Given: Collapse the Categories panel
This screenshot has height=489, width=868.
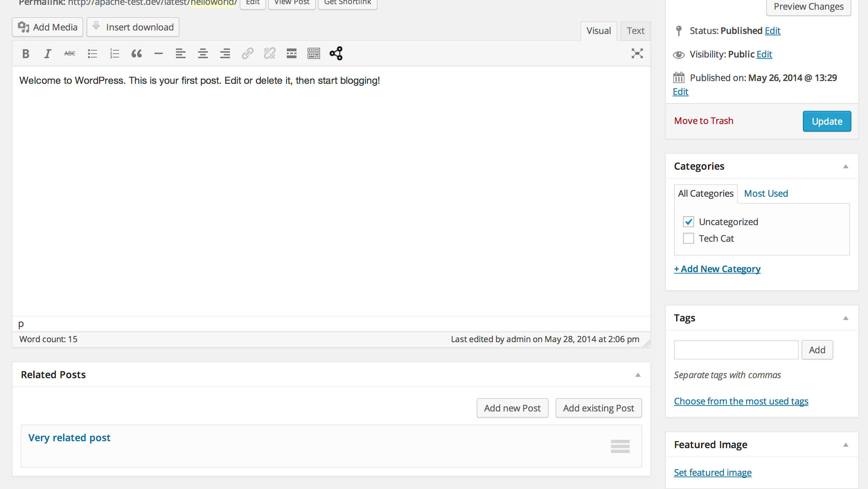Looking at the screenshot, I should [x=845, y=167].
